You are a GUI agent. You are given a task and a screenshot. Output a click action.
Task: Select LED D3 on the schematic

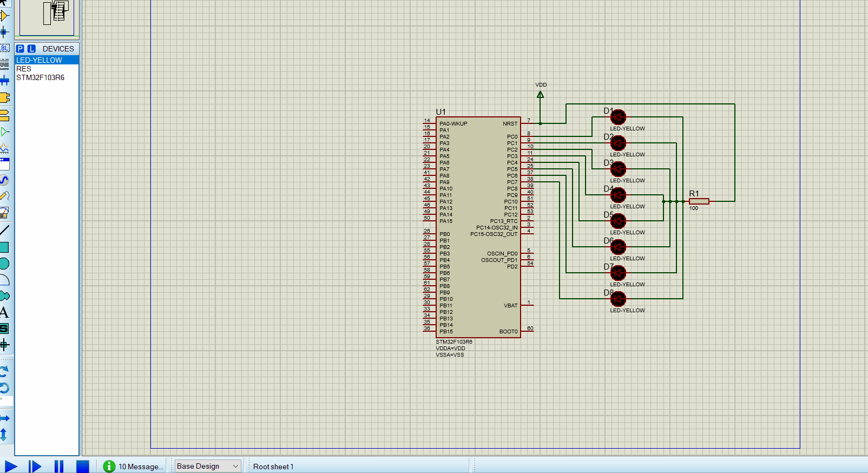pos(618,169)
